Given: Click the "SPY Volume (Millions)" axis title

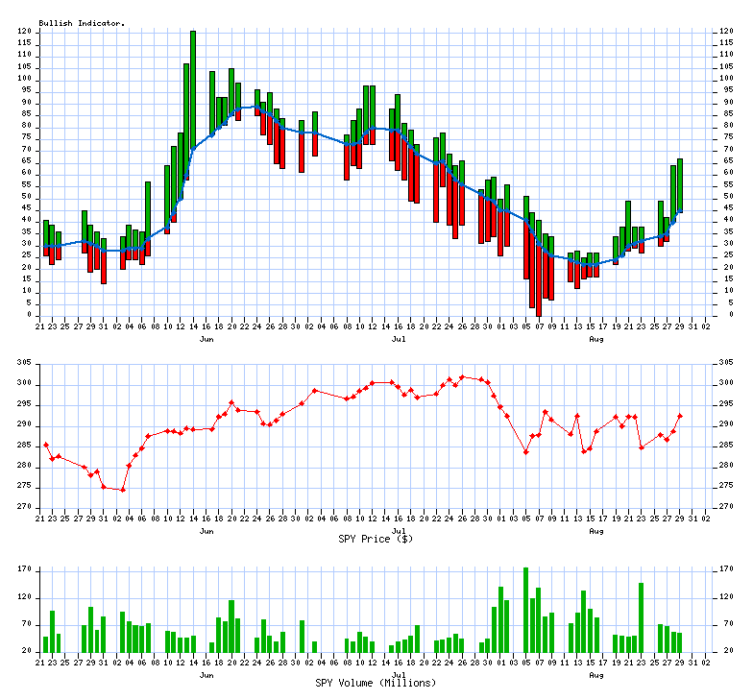Looking at the screenshot, I should 376,683.
